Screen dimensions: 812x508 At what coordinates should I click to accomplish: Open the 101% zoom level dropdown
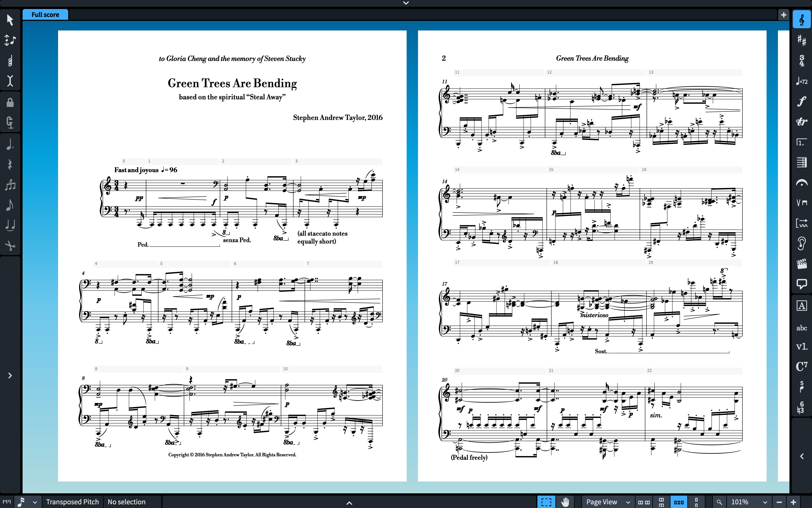[749, 502]
